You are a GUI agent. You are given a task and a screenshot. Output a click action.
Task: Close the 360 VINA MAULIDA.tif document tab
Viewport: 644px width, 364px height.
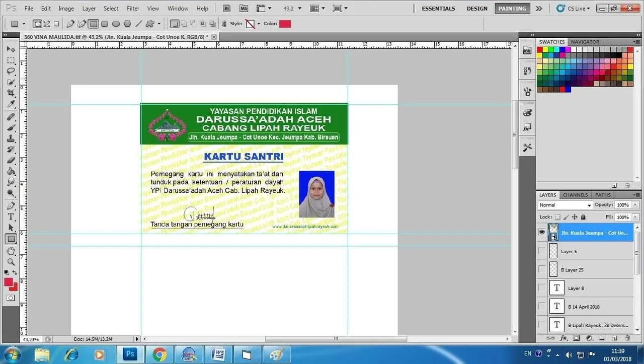[214, 37]
